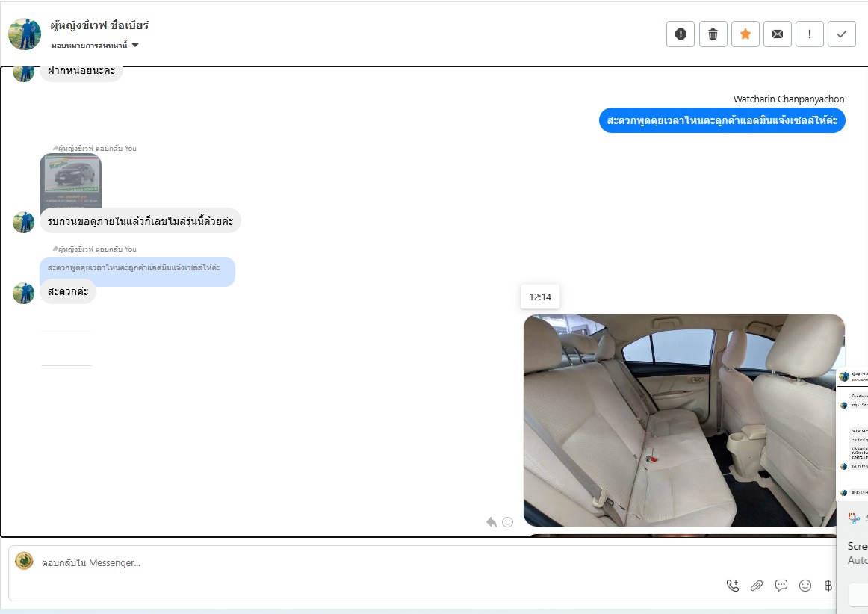The image size is (868, 614).
Task: Add emoji reaction to car photo
Action: (x=508, y=522)
